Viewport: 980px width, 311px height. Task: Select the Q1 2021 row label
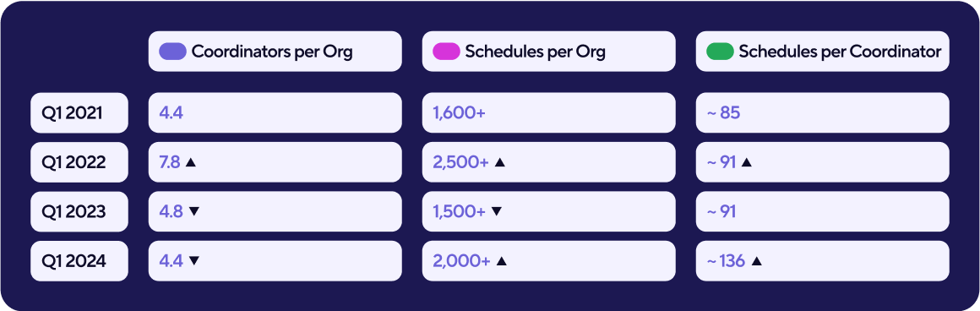(x=79, y=113)
